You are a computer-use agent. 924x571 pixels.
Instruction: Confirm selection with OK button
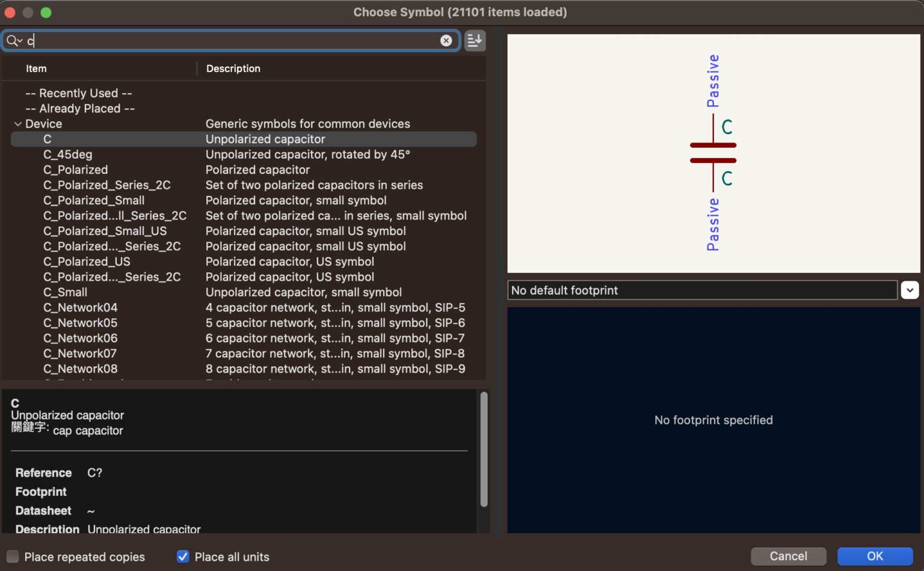[874, 556]
